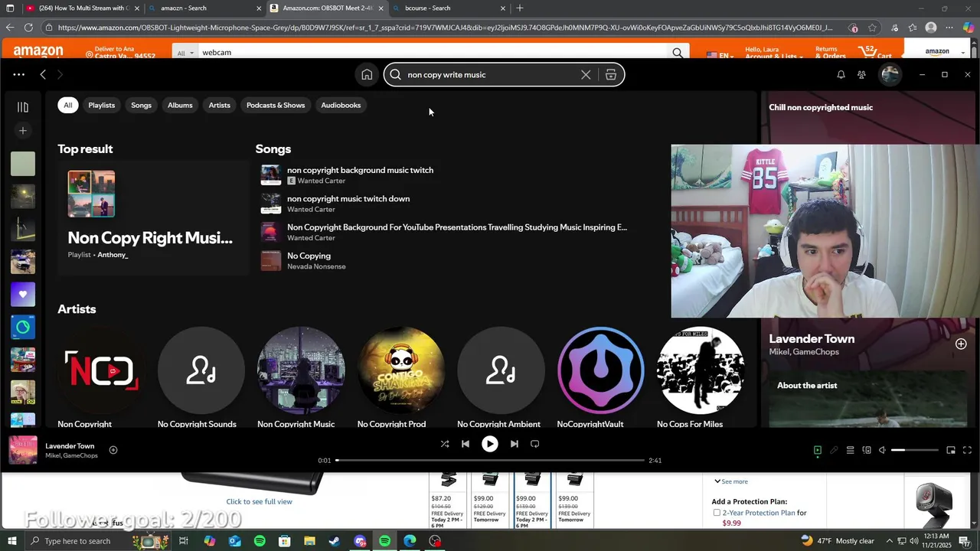Go to Spotify Home via house icon
Image resolution: width=980 pixels, height=551 pixels.
pos(367,74)
